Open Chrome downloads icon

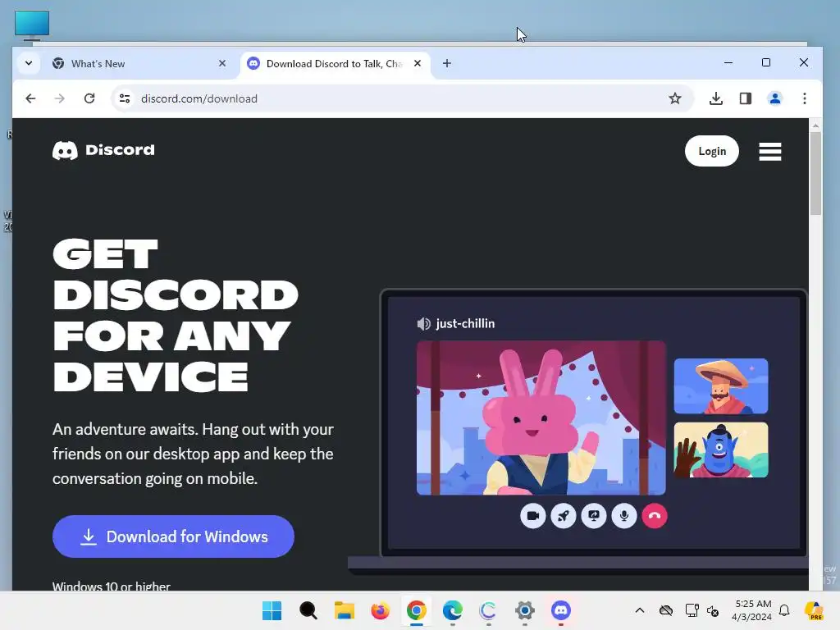point(715,98)
